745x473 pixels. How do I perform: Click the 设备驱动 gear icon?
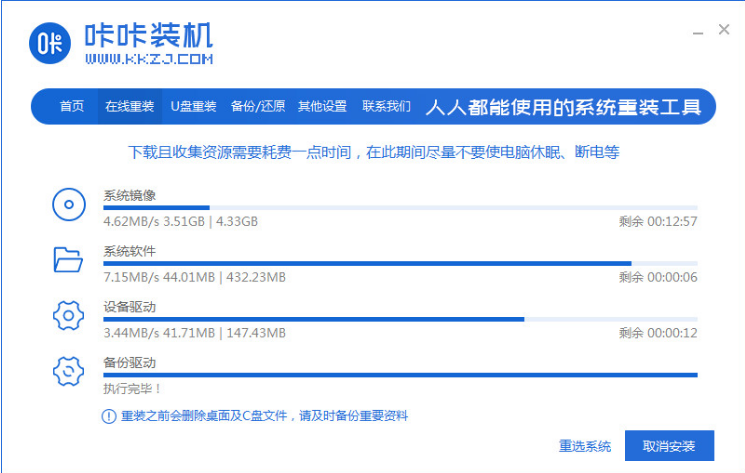pyautogui.click(x=68, y=316)
